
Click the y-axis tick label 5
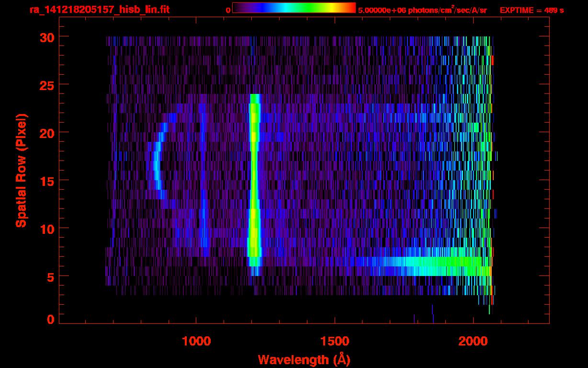[x=50, y=276]
